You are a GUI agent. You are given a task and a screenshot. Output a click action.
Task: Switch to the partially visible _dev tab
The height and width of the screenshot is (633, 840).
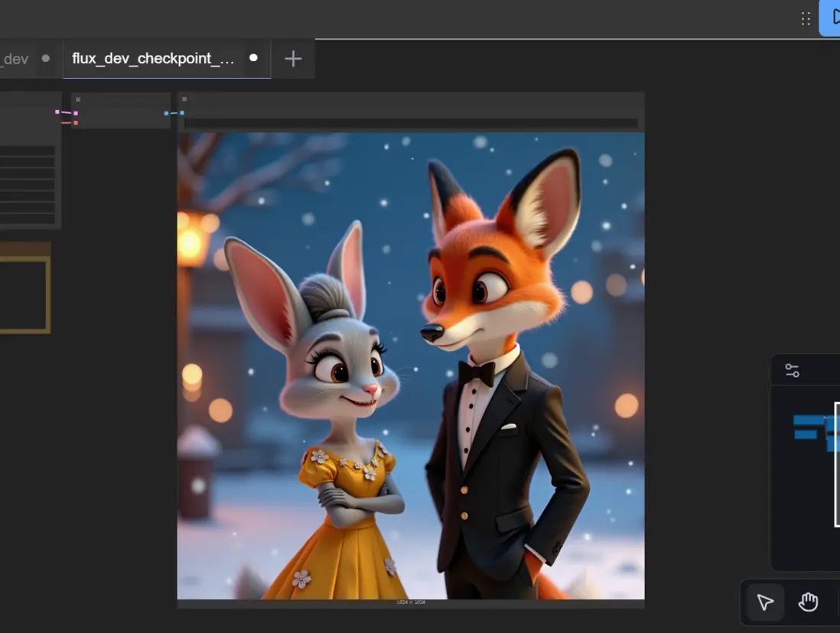pos(15,59)
